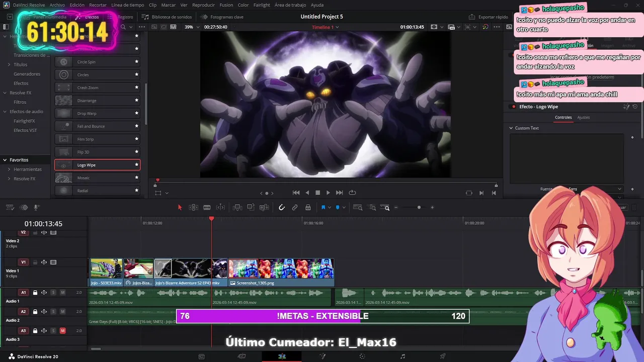Click the Custom Zoom icon
The width and height of the screenshot is (644, 362).
coord(385,207)
